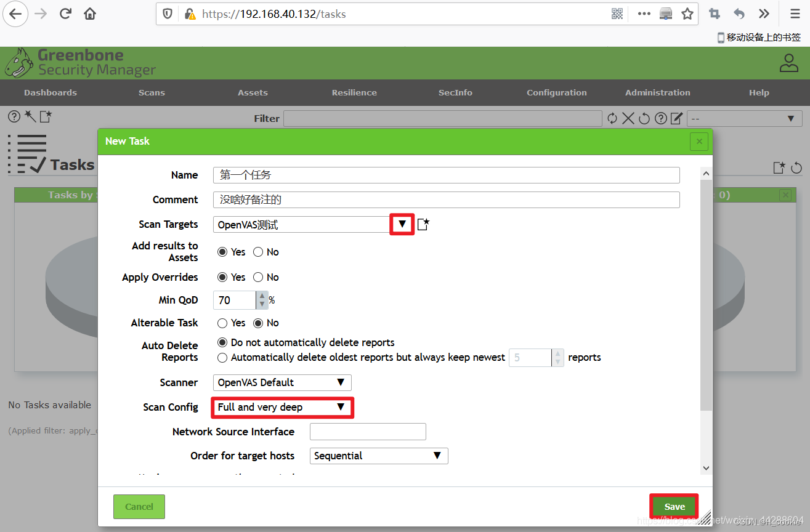Open help icon at the Tasks page's top-left corner

(14, 116)
